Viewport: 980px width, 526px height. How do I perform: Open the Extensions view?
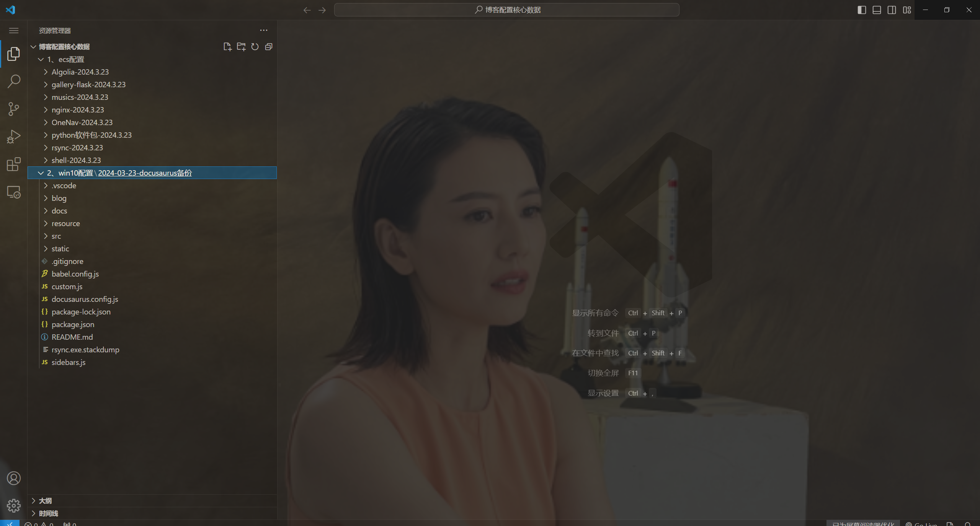pos(14,164)
